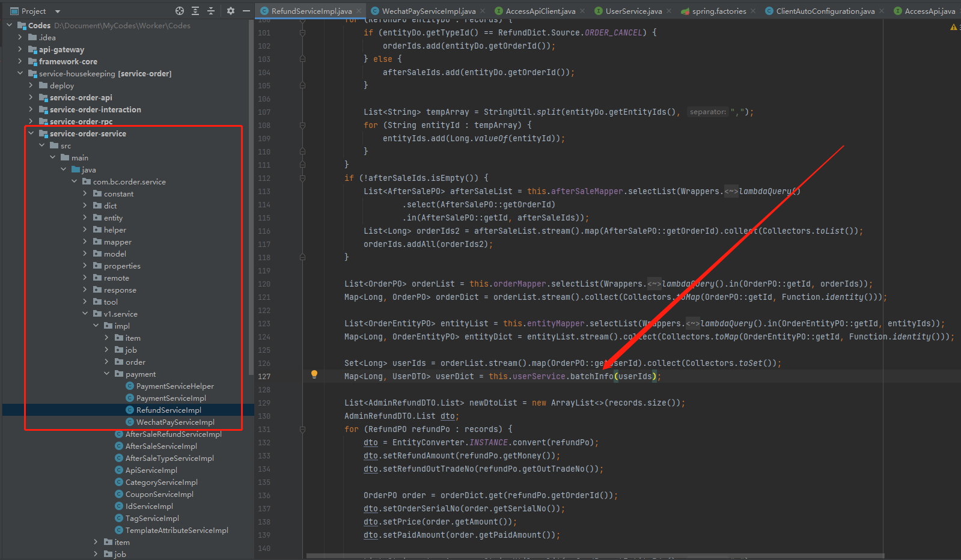
Task: Click line number 120 in the gutter
Action: pyautogui.click(x=264, y=284)
